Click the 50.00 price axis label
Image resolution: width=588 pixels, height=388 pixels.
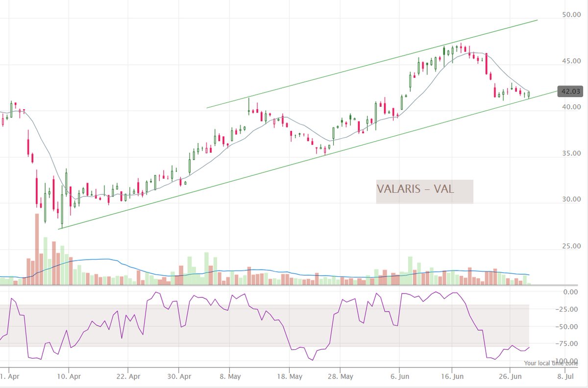(x=571, y=15)
